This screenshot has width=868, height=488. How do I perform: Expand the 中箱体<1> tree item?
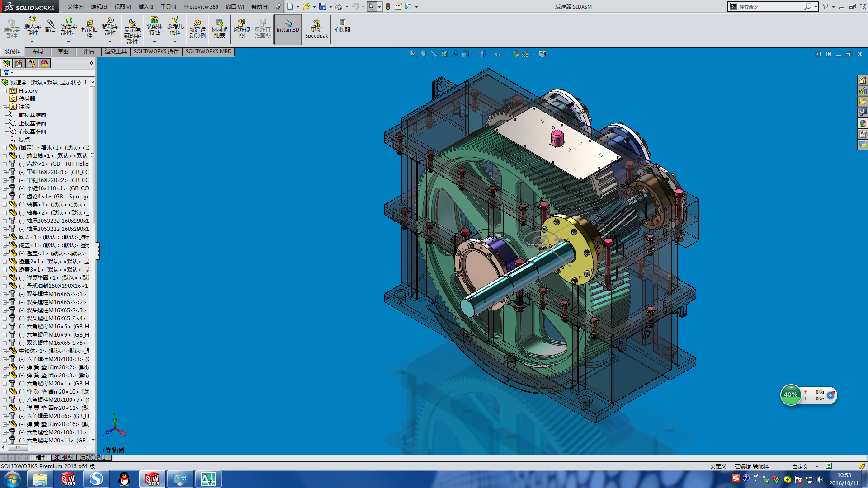tap(5, 351)
